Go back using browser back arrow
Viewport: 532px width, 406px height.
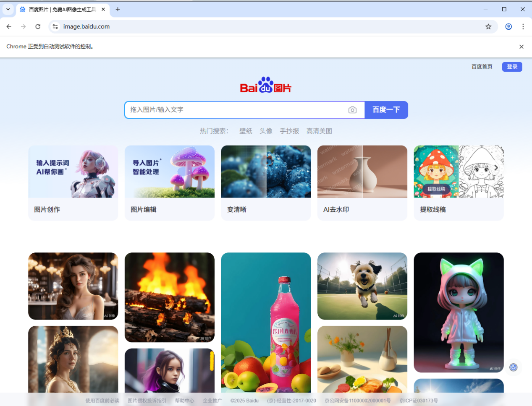point(9,26)
